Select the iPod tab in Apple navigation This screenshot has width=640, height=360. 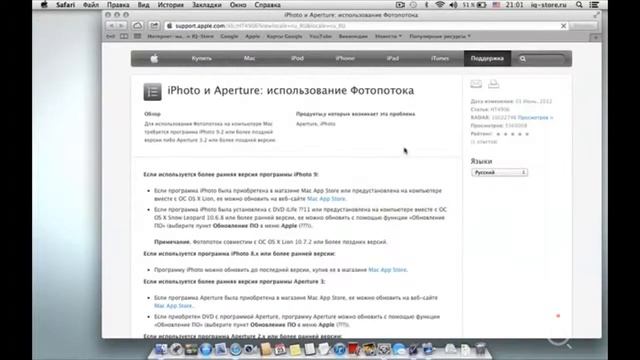click(297, 58)
